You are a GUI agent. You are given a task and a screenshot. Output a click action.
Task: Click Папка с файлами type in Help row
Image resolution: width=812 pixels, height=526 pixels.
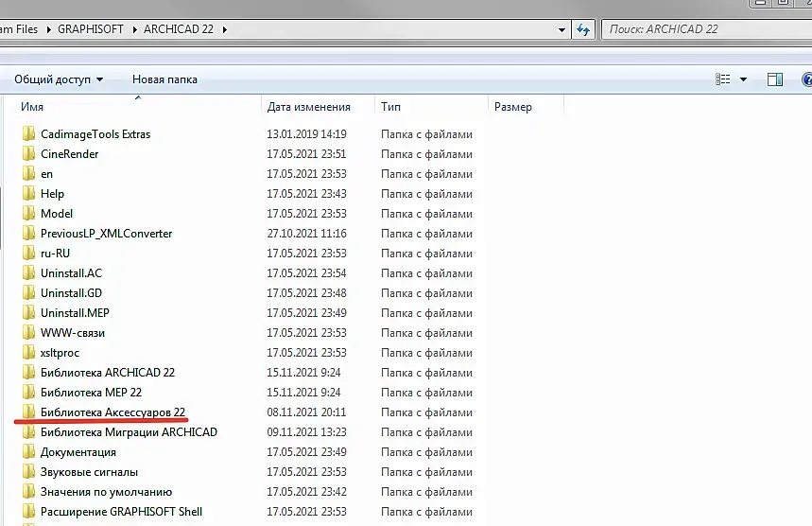tap(426, 194)
